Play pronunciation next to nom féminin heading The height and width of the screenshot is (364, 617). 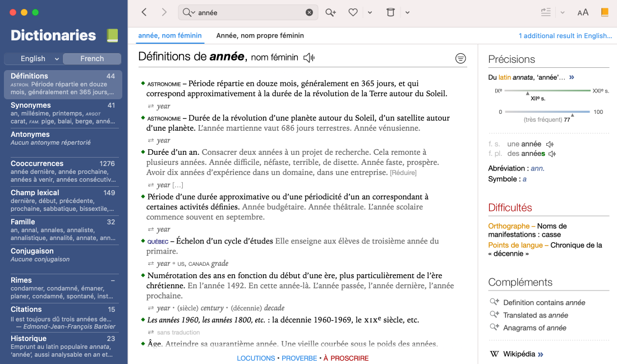point(309,57)
